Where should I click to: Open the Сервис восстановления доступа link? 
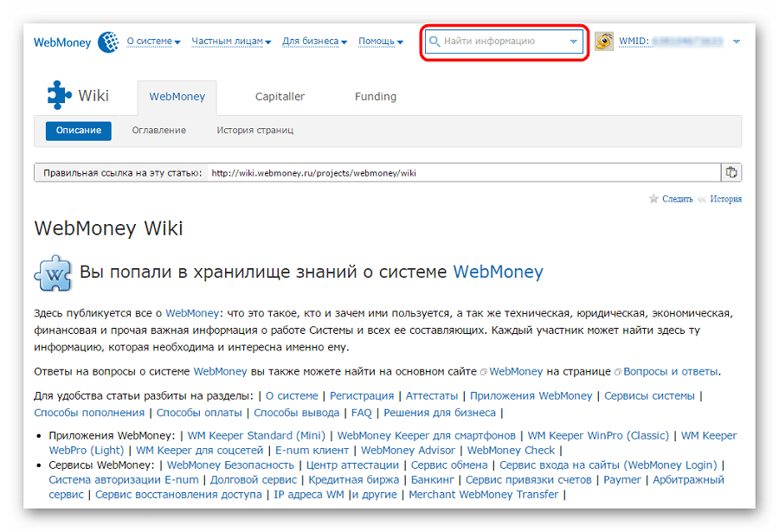click(178, 495)
